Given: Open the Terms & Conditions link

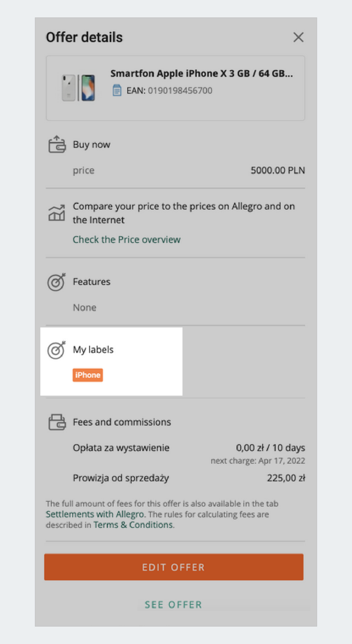Looking at the screenshot, I should (133, 524).
